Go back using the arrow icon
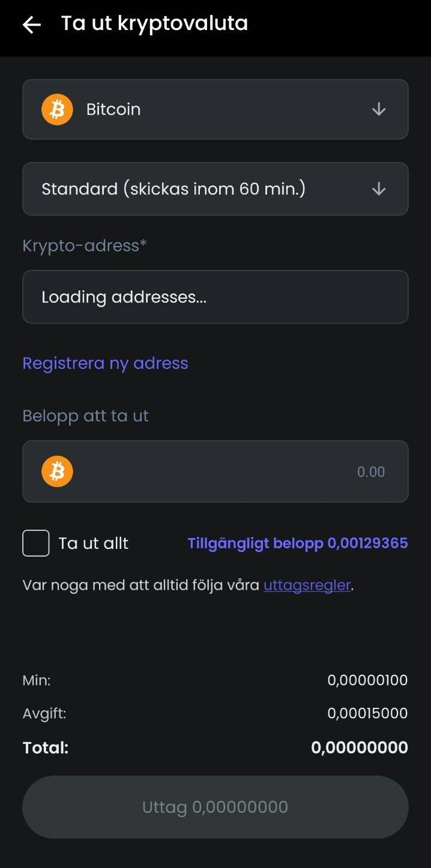The height and width of the screenshot is (868, 431). pyautogui.click(x=31, y=25)
